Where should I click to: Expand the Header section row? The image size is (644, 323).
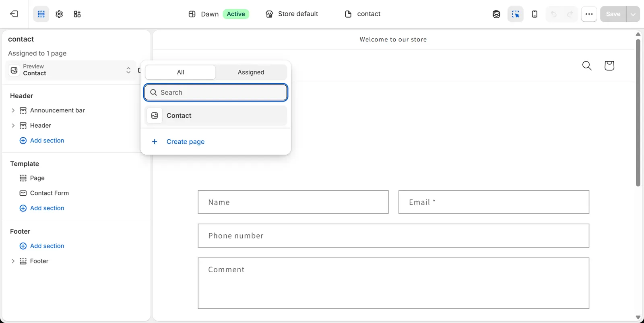point(13,126)
